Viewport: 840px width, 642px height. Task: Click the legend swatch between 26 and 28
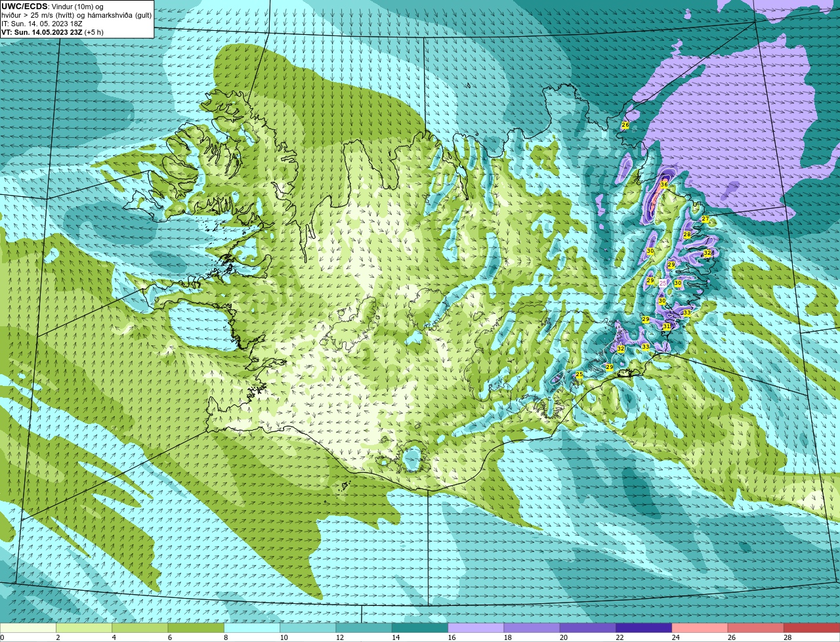pyautogui.click(x=756, y=628)
